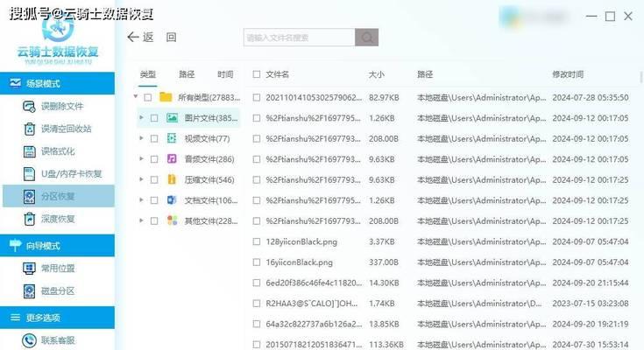Collapse the 所有类型 tree node
Screen dimensions: 644x350
(x=136, y=97)
